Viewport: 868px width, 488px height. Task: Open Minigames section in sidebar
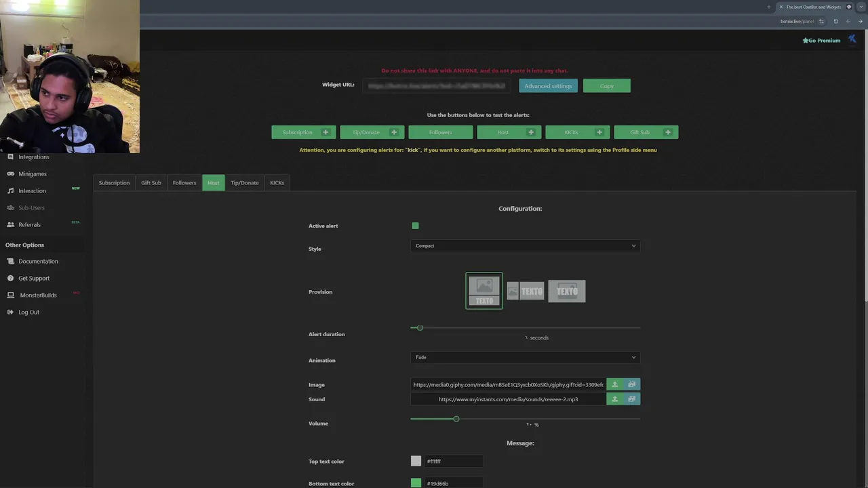coord(33,174)
